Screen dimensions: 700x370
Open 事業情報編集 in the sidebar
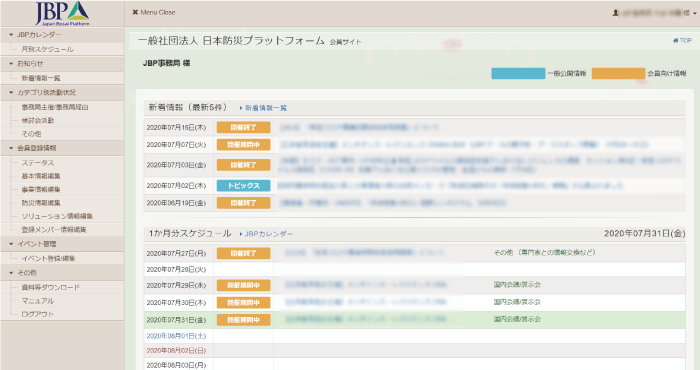[41, 189]
